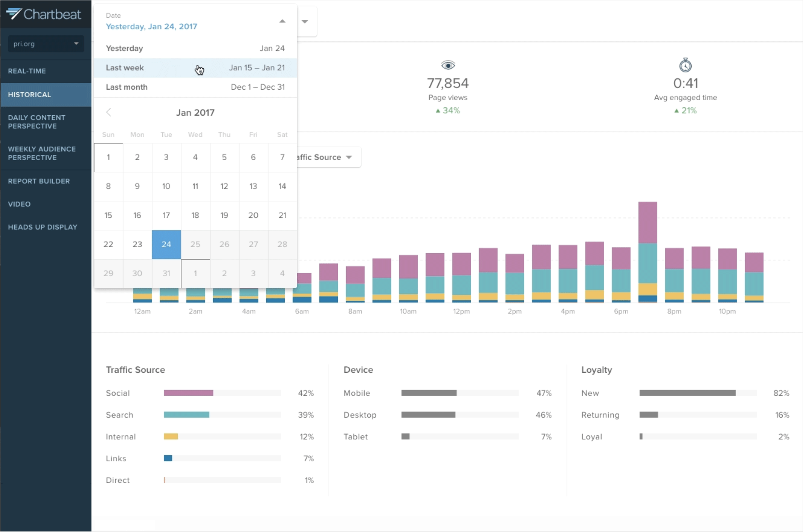
Task: Open the dropdown next to the date picker
Action: 305,22
